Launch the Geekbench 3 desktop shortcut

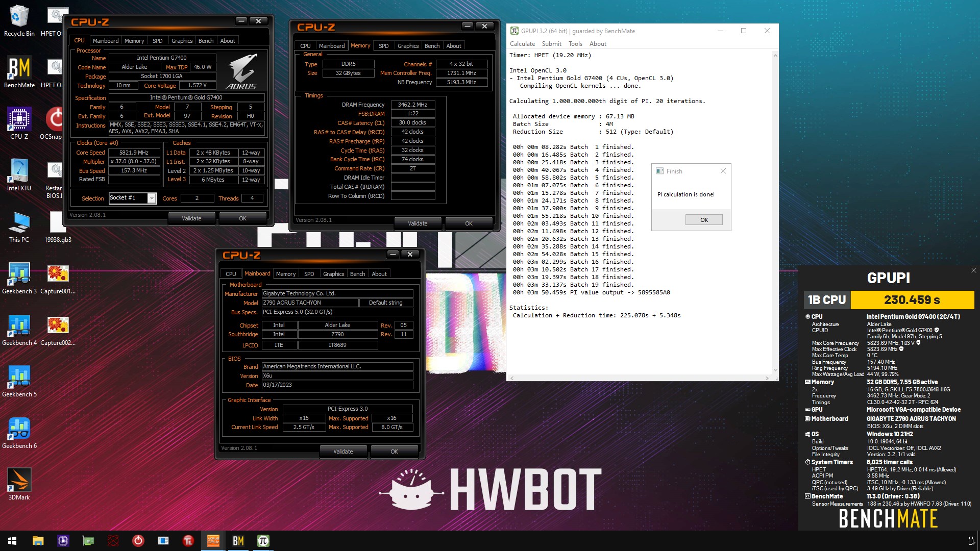(19, 278)
